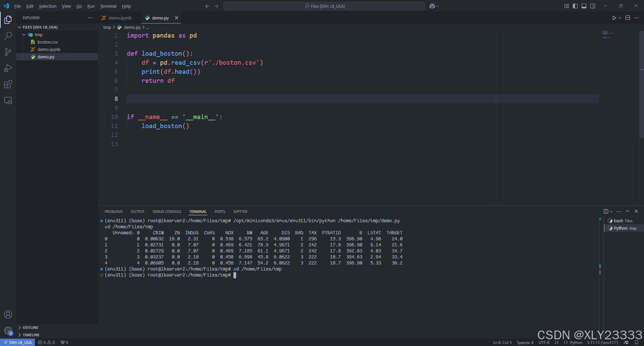Open the Accounts icon in the Activity Bar

click(x=8, y=314)
